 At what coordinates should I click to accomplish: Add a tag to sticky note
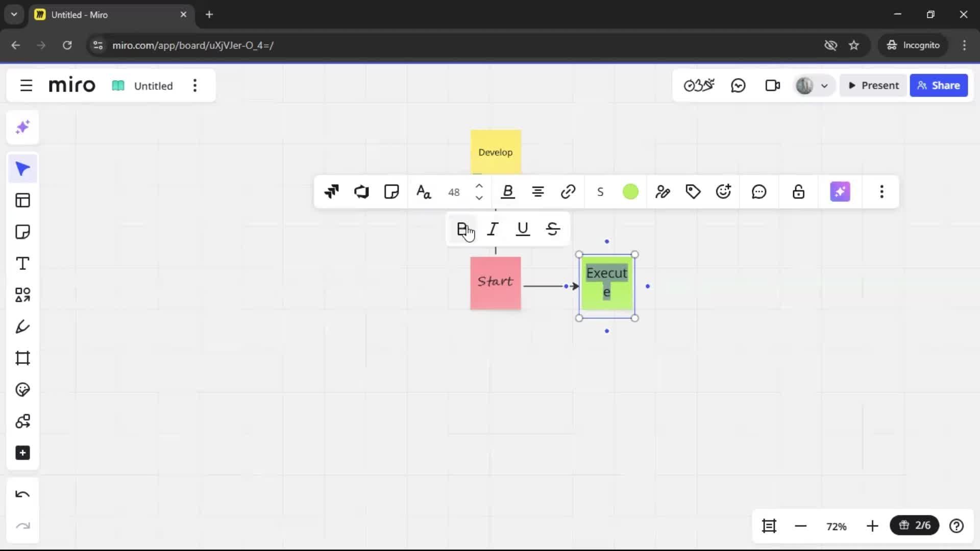point(693,192)
